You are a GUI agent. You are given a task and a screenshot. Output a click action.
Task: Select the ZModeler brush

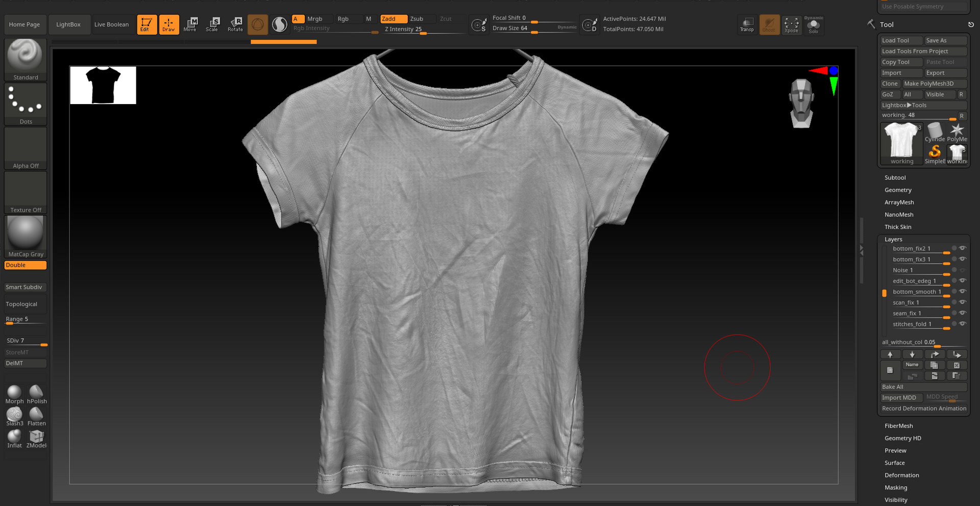[x=36, y=437]
